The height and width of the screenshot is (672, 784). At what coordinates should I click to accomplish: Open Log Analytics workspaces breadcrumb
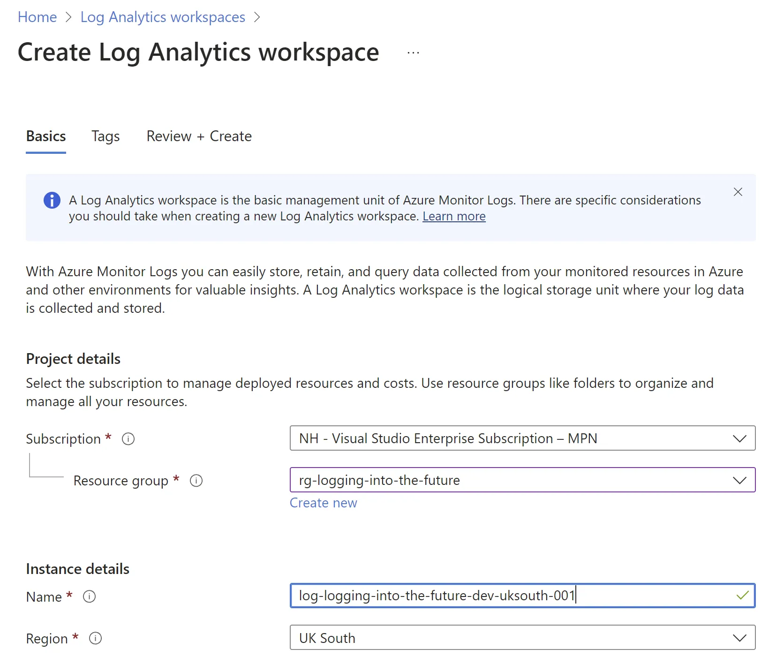(163, 17)
